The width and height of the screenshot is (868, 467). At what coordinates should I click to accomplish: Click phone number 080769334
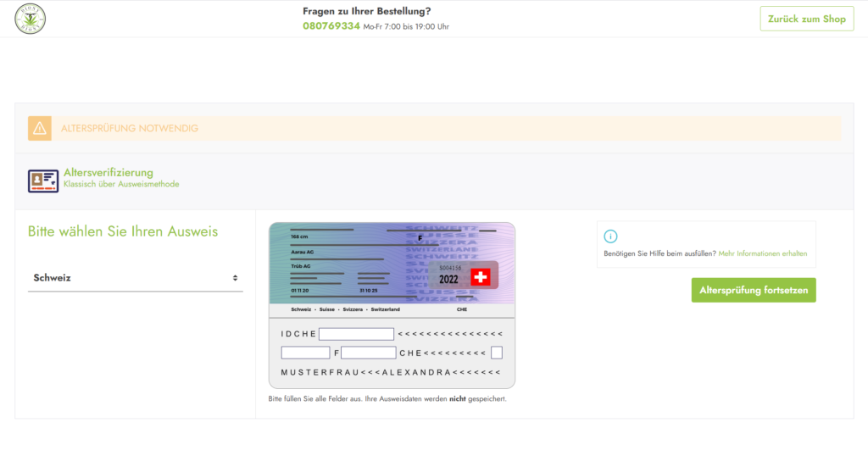coord(331,26)
